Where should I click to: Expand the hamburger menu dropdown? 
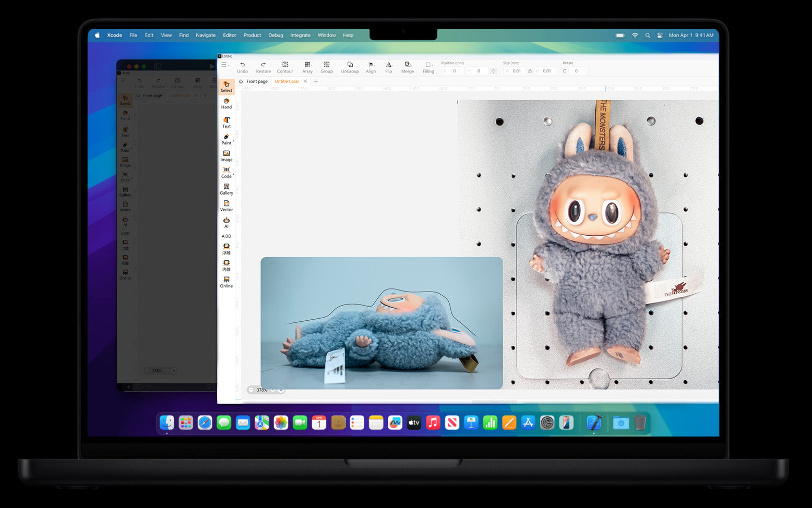click(225, 65)
